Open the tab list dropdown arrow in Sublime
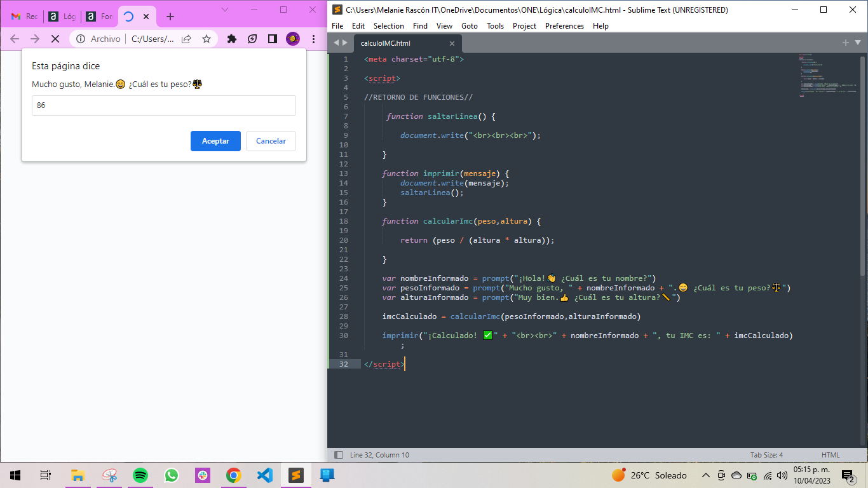The image size is (868, 488). pos(857,43)
